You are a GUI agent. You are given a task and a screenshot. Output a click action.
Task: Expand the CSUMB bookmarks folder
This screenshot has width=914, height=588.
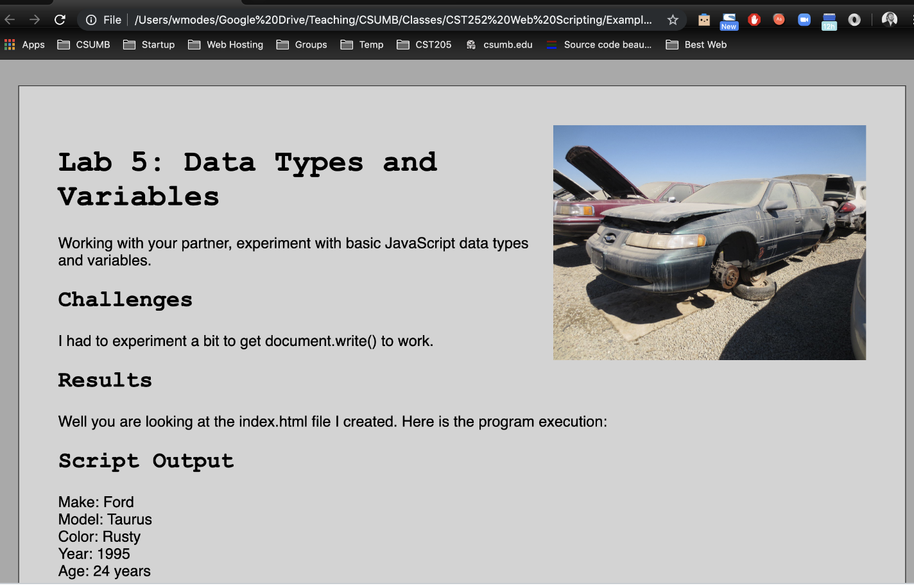83,44
